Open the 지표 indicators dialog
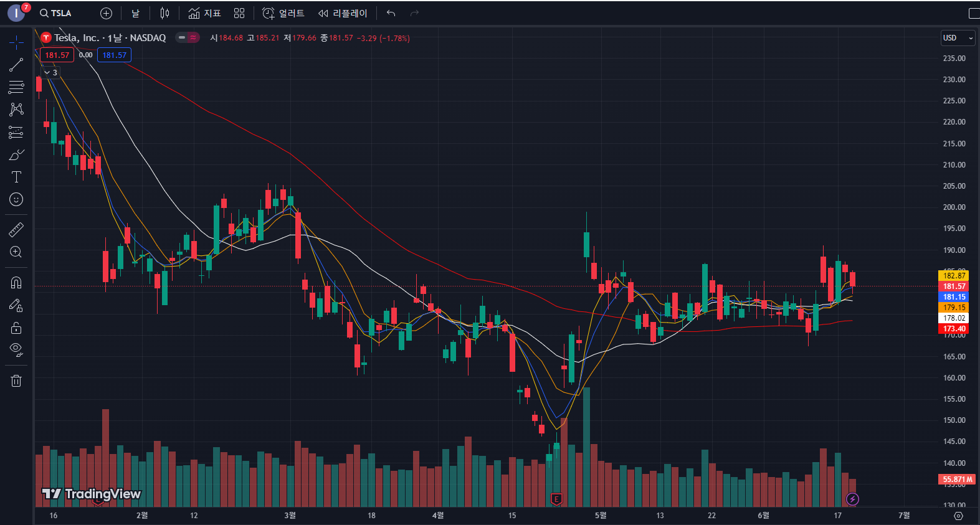 pyautogui.click(x=205, y=13)
